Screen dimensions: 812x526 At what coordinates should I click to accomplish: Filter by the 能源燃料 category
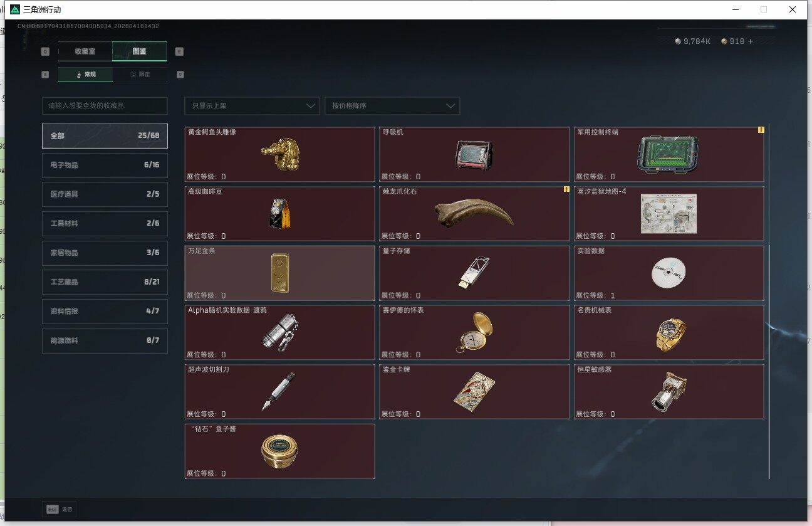click(105, 341)
